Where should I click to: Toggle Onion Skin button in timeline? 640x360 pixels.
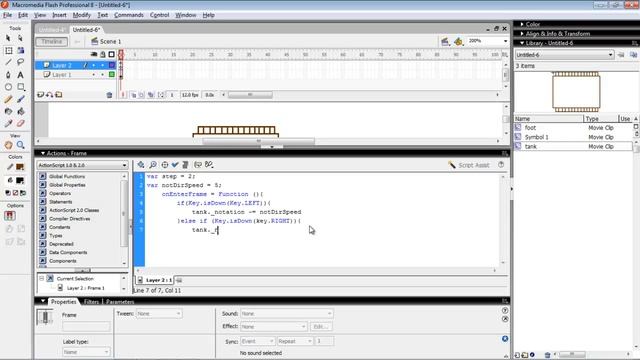point(133,95)
